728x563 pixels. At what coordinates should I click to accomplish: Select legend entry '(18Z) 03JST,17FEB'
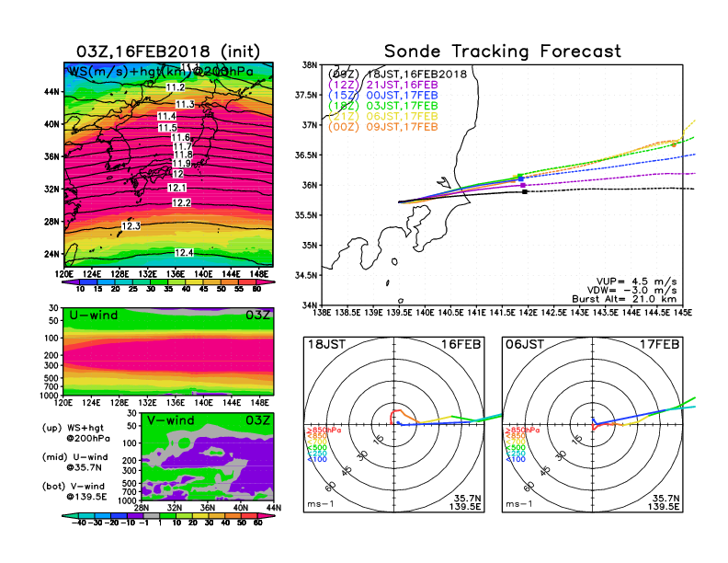point(383,106)
